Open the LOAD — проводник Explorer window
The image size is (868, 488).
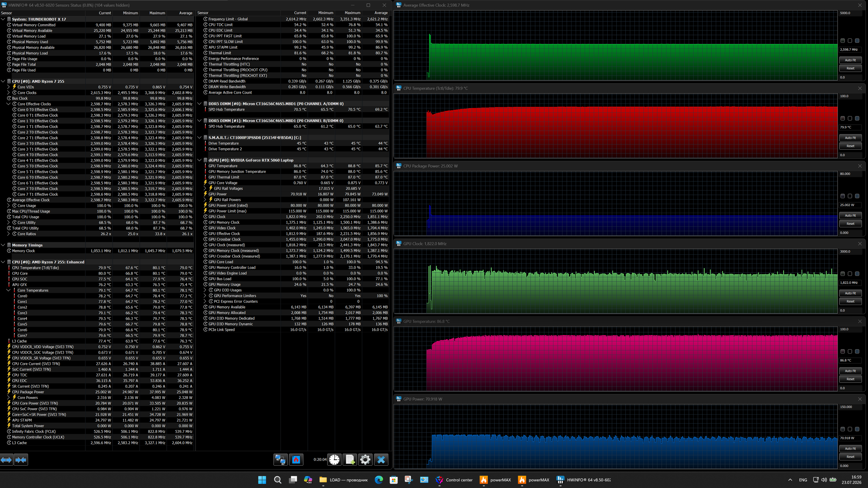343,480
